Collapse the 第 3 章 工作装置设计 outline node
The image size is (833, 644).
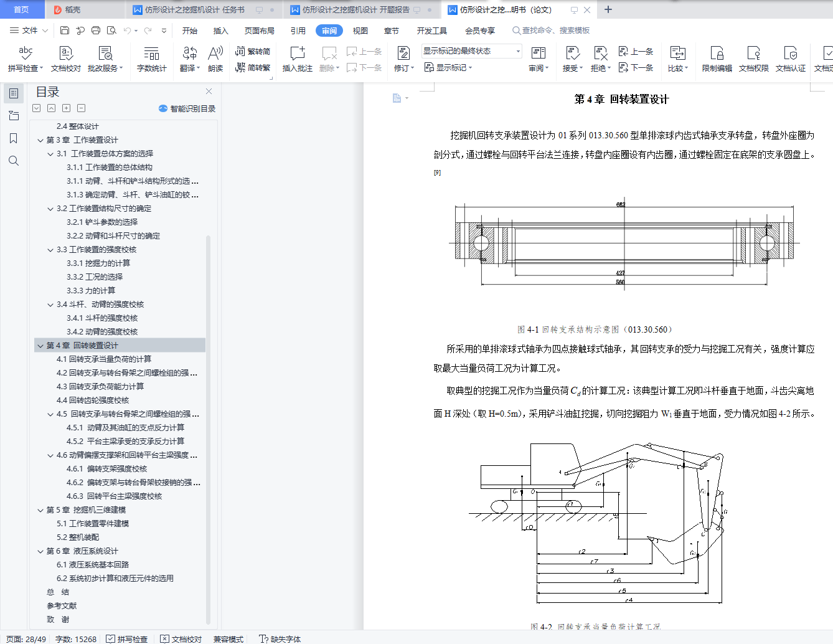[x=40, y=140]
